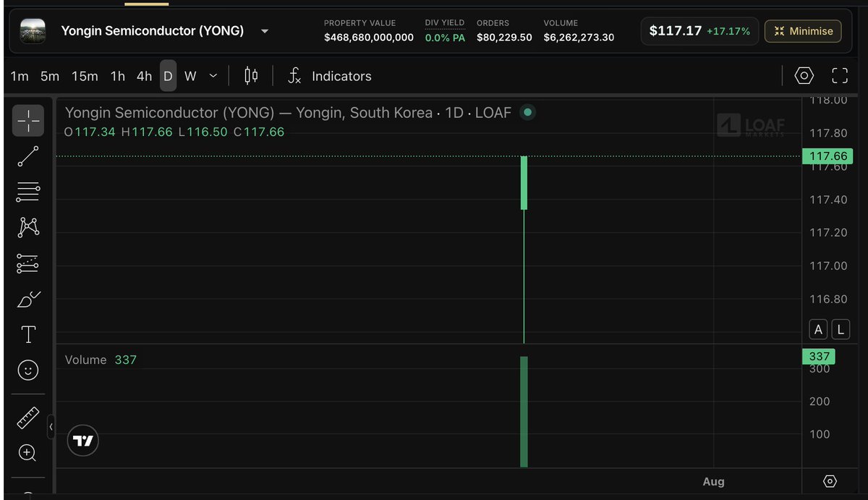868x500 pixels.
Task: Activate the zoom in tool
Action: [x=28, y=453]
